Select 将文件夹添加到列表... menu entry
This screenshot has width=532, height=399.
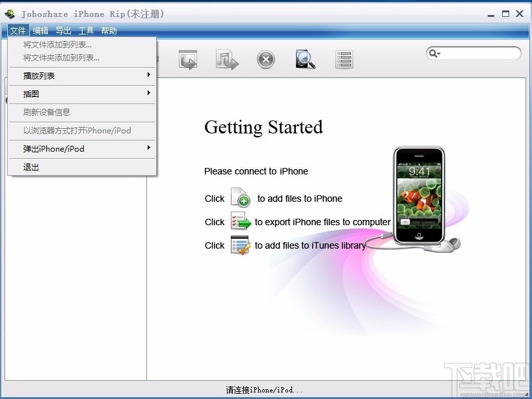(x=82, y=58)
